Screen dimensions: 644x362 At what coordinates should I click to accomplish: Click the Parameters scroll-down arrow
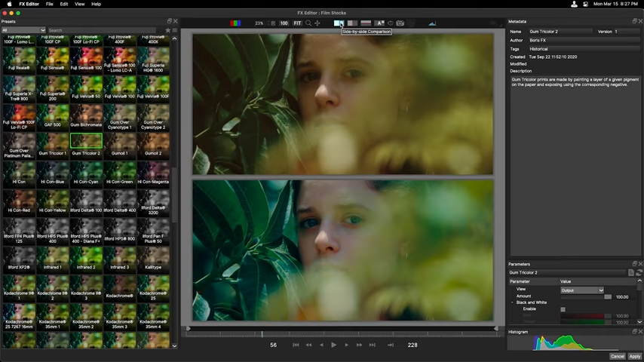coord(640,322)
